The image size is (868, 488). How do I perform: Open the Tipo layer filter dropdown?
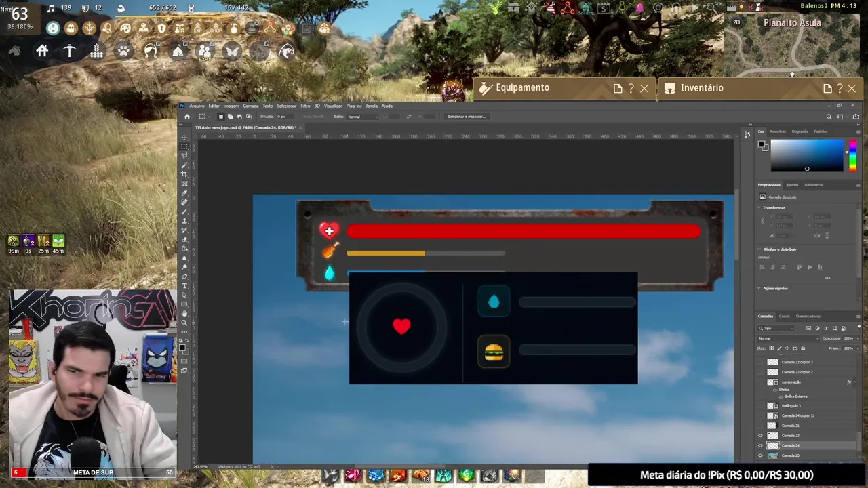pyautogui.click(x=776, y=328)
